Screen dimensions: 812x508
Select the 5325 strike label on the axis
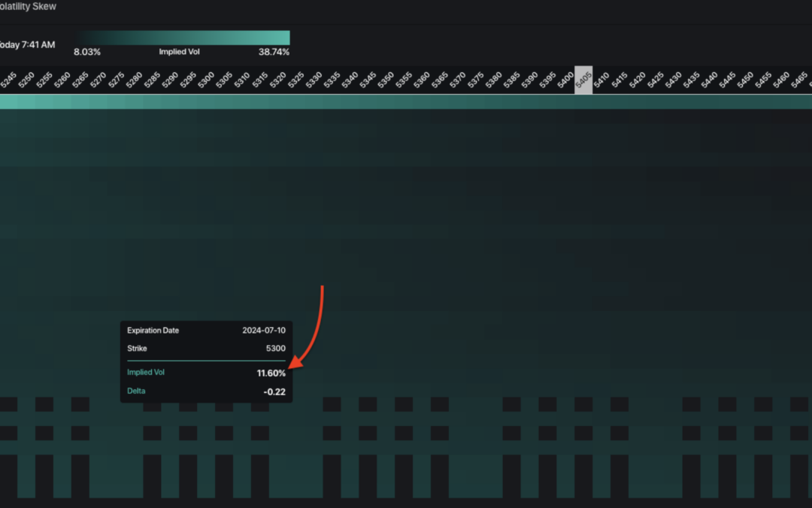click(295, 80)
